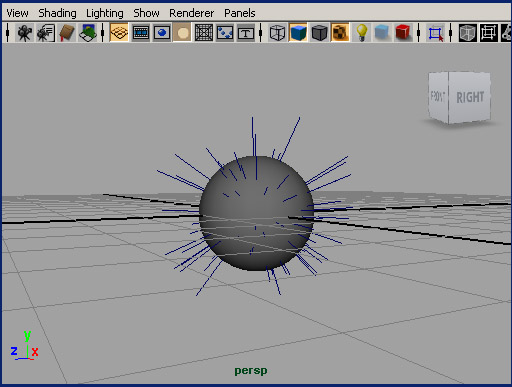The height and width of the screenshot is (387, 512).
Task: Select Smooth Shade All blue cube
Action: tap(298, 33)
